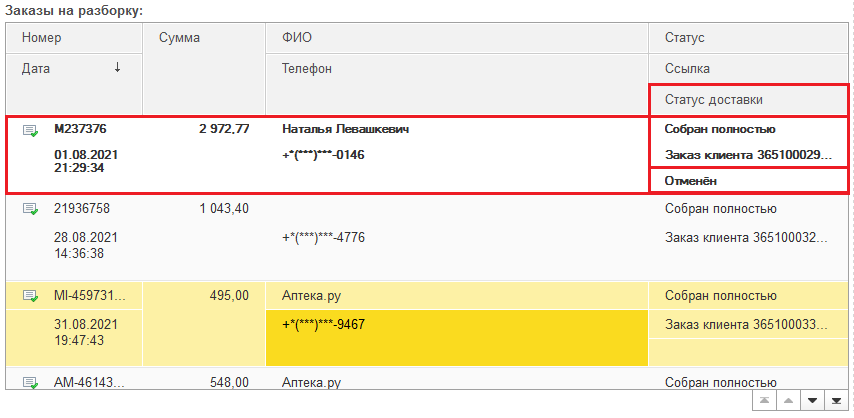Click the Сумма column header
This screenshot has width=854, height=418.
coord(204,38)
